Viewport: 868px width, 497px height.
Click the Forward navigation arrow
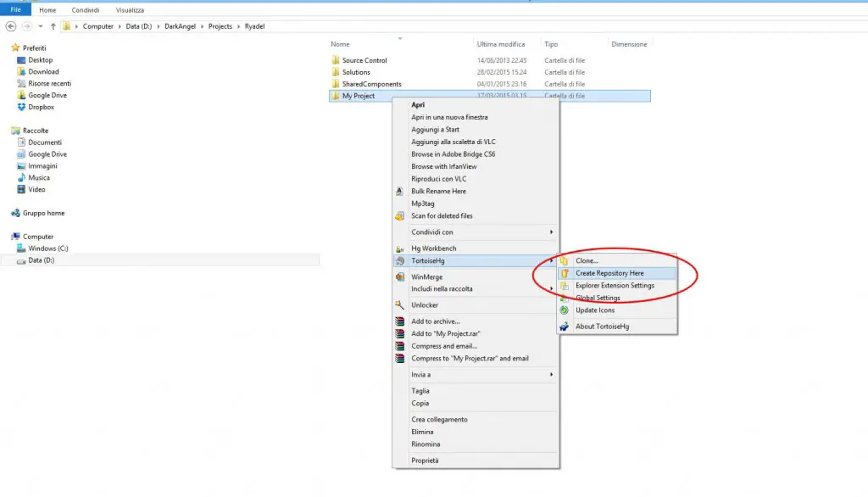[26, 26]
